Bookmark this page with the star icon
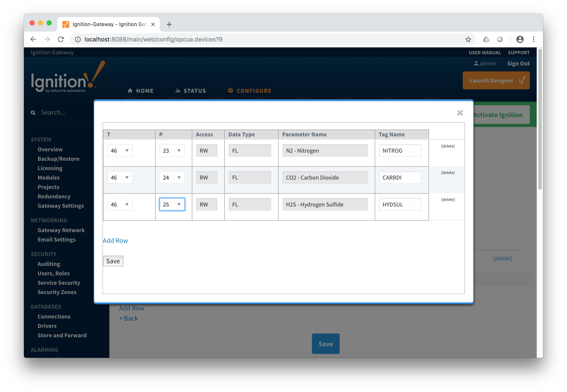Screen dimensions: 567x392 pos(468,39)
